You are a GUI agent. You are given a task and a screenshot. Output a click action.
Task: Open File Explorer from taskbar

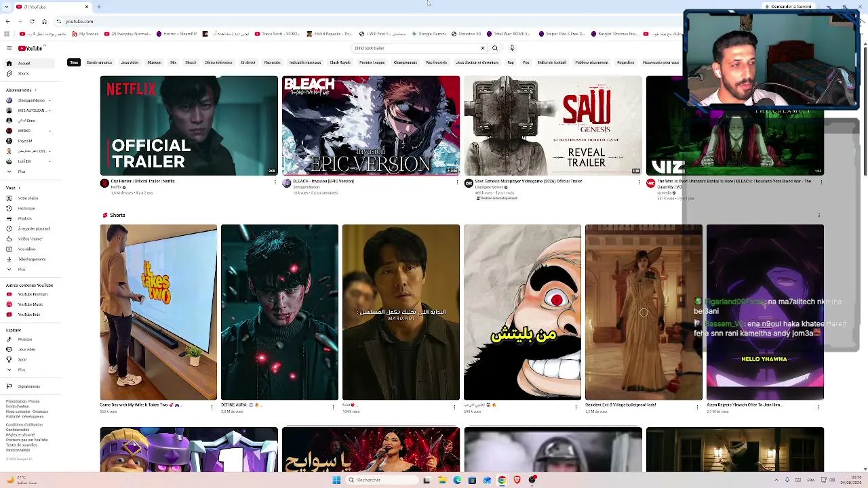(x=442, y=480)
